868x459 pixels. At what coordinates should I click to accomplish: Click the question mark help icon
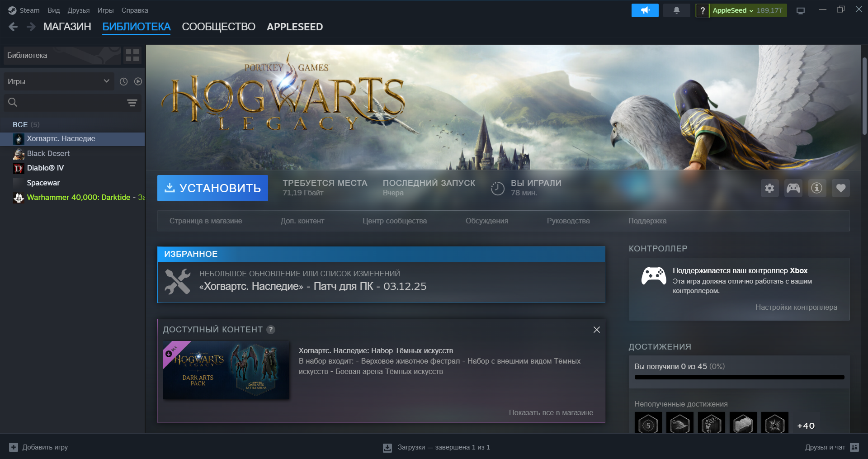click(x=703, y=10)
